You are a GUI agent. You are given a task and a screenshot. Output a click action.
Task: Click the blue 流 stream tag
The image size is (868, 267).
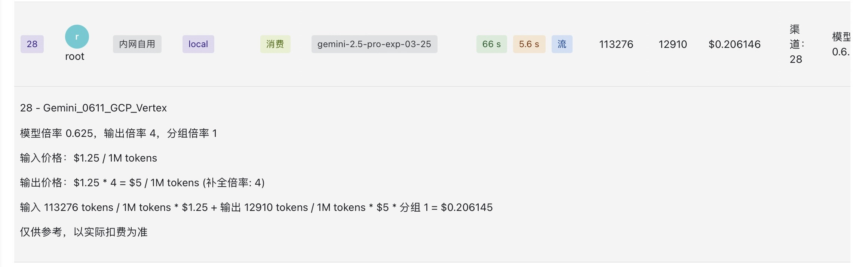click(x=562, y=44)
